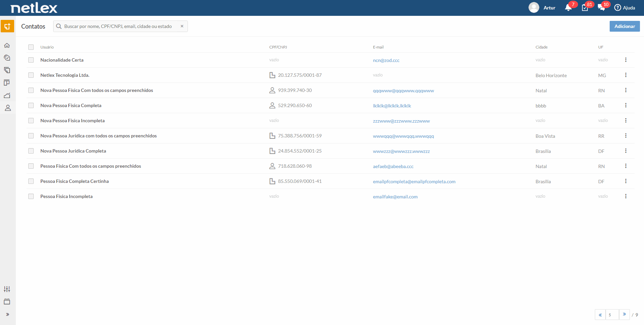Viewport: 644px width, 325px height.
Task: Check Nova Pessoa Fisica Completa checkbox
Action: click(31, 105)
